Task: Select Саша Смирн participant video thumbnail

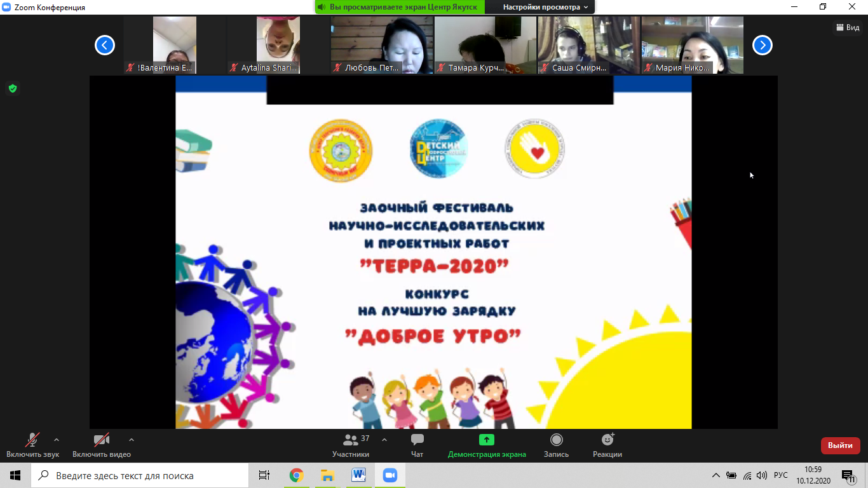Action: tap(589, 45)
